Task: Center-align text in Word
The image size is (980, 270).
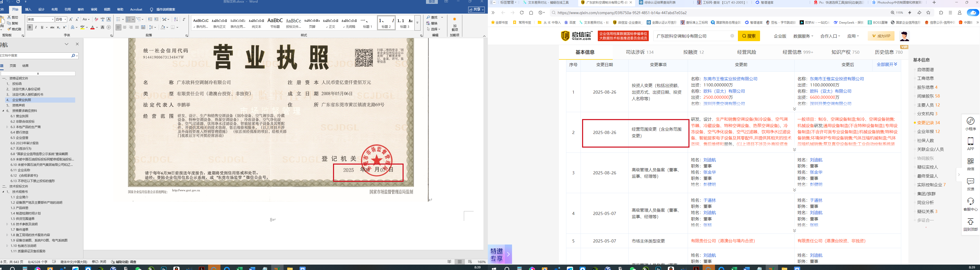Action: 124,27
